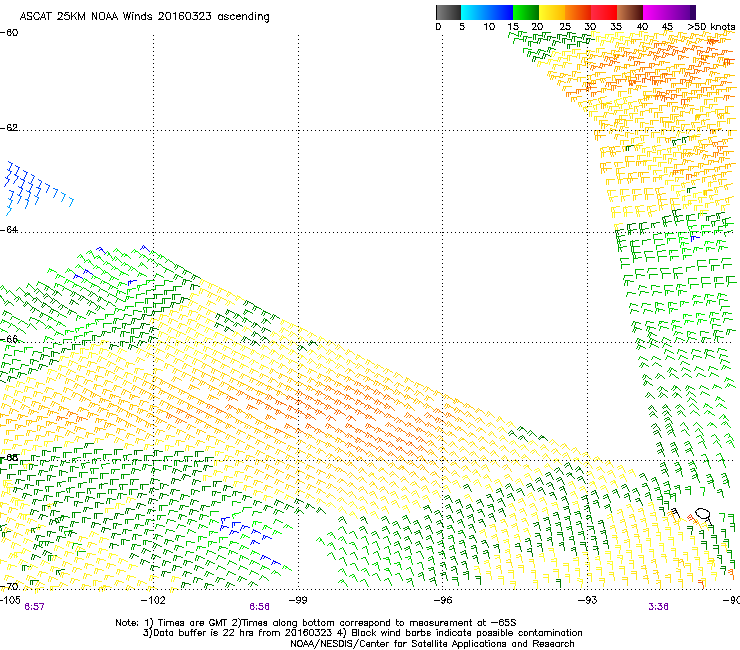Click the '25' label under the color bar
This screenshot has width=740, height=650.
565,27
